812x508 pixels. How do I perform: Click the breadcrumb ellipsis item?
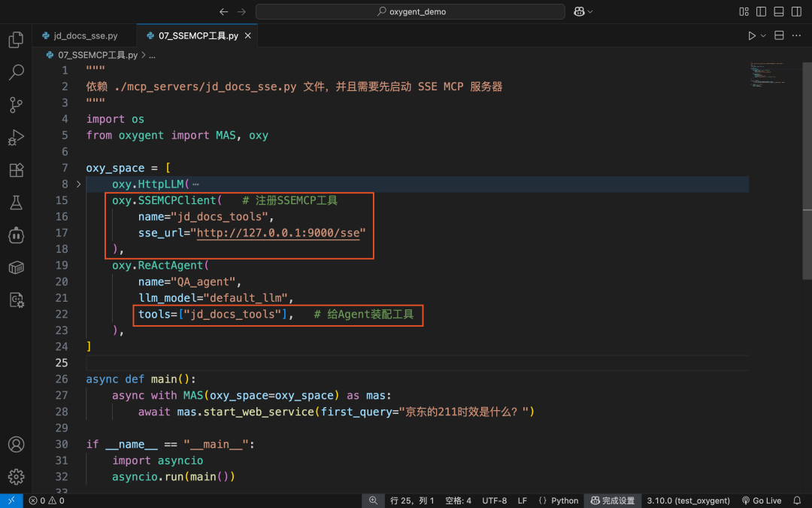[x=152, y=55]
